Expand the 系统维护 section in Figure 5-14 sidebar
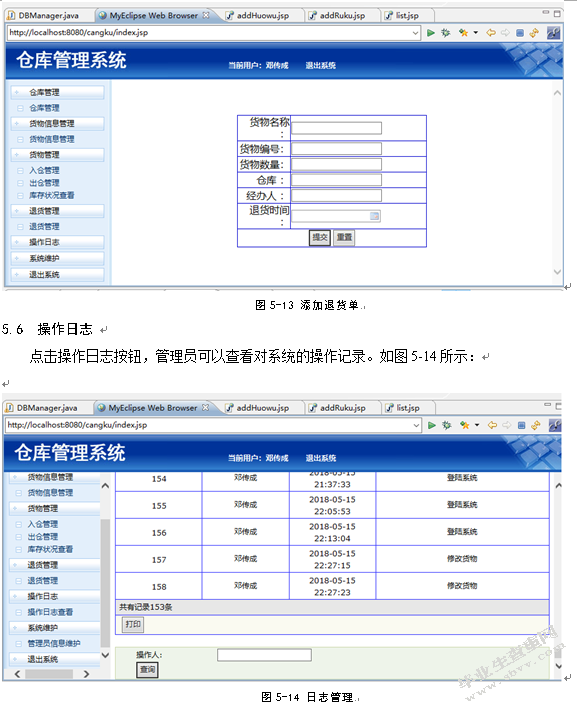Viewport: 577px width, 707px height. [x=55, y=628]
